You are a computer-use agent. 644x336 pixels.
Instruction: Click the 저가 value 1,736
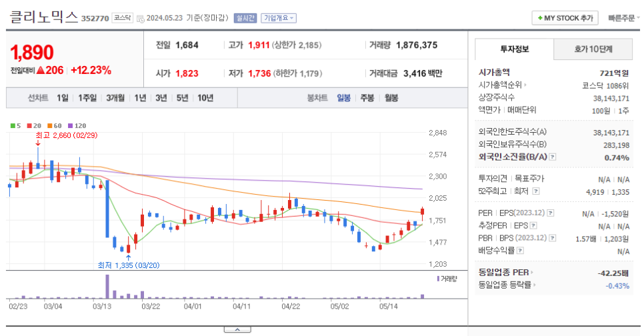(259, 73)
